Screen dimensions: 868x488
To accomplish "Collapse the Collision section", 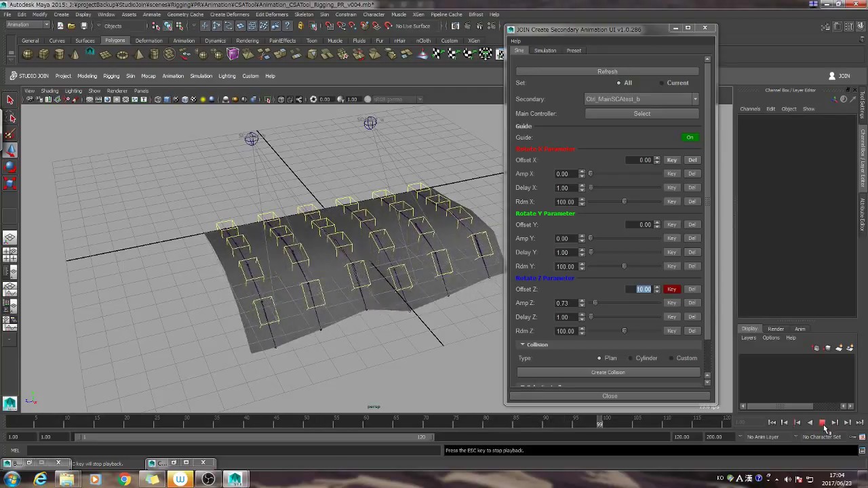I will tap(522, 344).
